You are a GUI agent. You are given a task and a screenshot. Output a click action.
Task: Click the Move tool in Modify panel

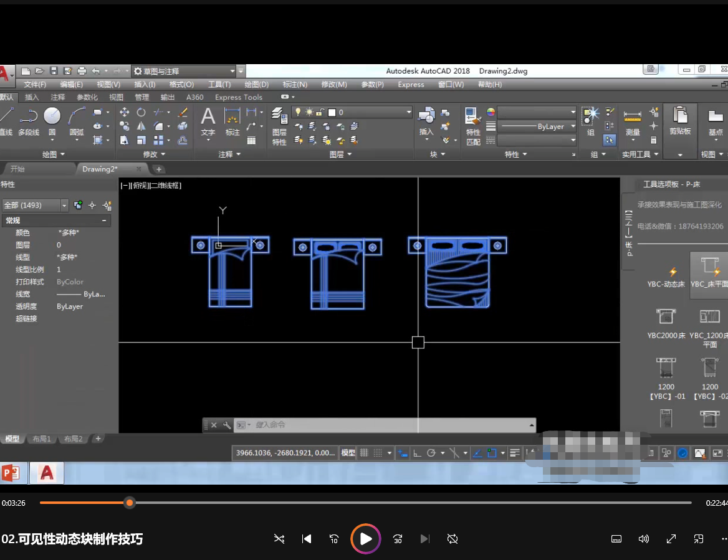tap(124, 112)
